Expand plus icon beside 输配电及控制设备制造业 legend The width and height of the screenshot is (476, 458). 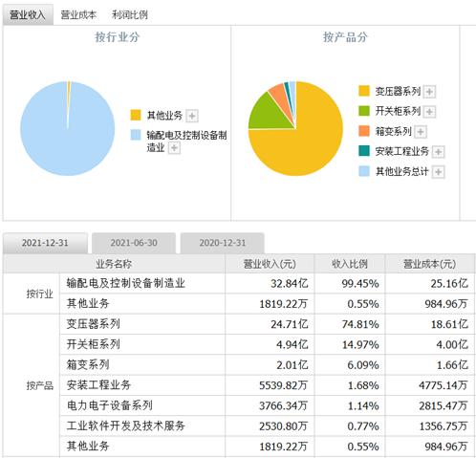point(174,148)
